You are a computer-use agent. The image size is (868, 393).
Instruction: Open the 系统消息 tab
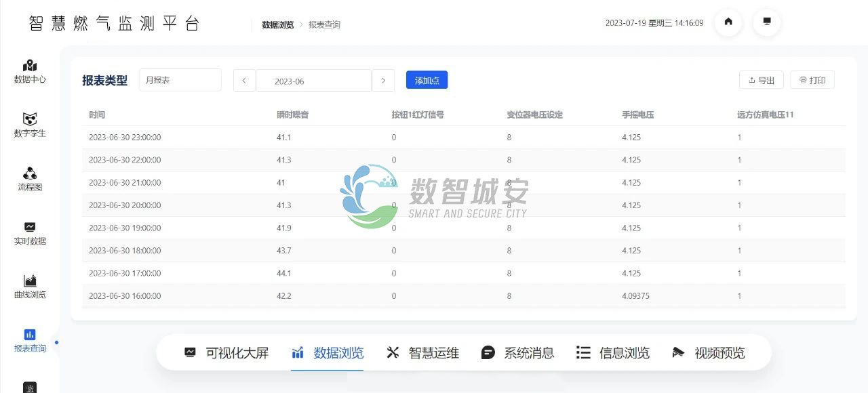click(x=518, y=352)
